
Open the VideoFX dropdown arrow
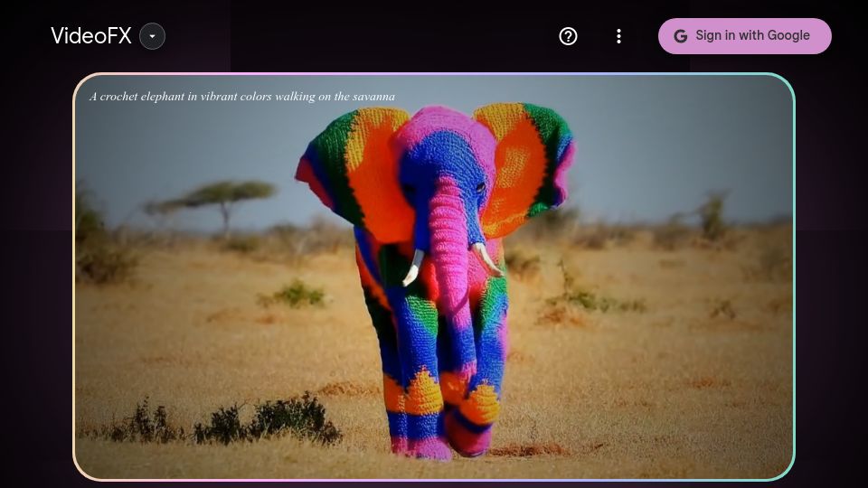click(152, 36)
